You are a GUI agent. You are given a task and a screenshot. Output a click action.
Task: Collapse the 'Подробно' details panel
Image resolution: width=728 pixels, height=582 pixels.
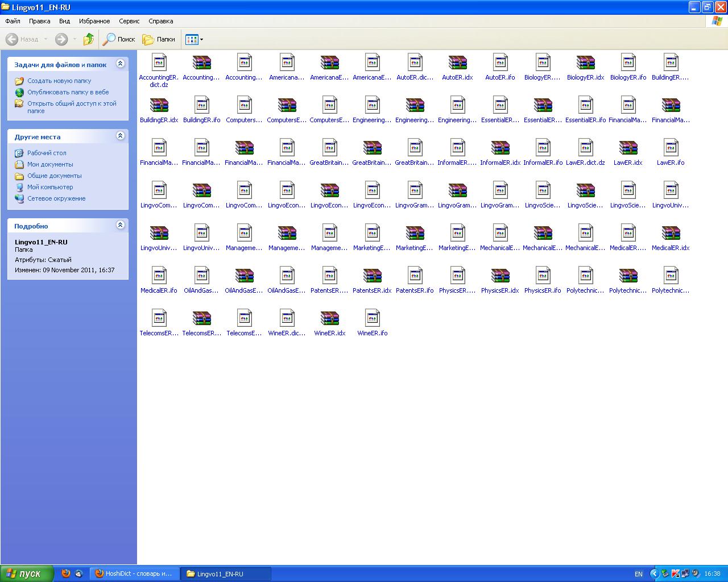(120, 225)
